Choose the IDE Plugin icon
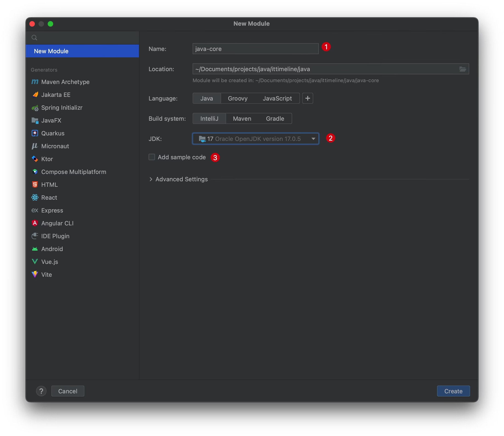This screenshot has width=504, height=436. point(35,236)
